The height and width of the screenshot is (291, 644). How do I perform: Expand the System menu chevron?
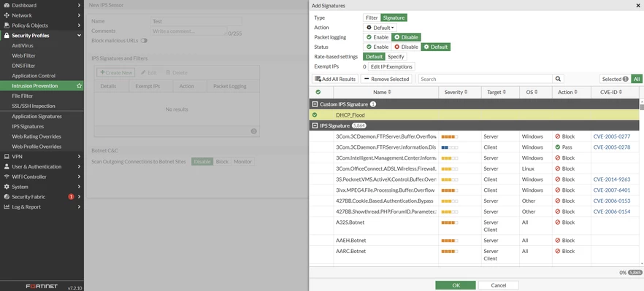79,187
